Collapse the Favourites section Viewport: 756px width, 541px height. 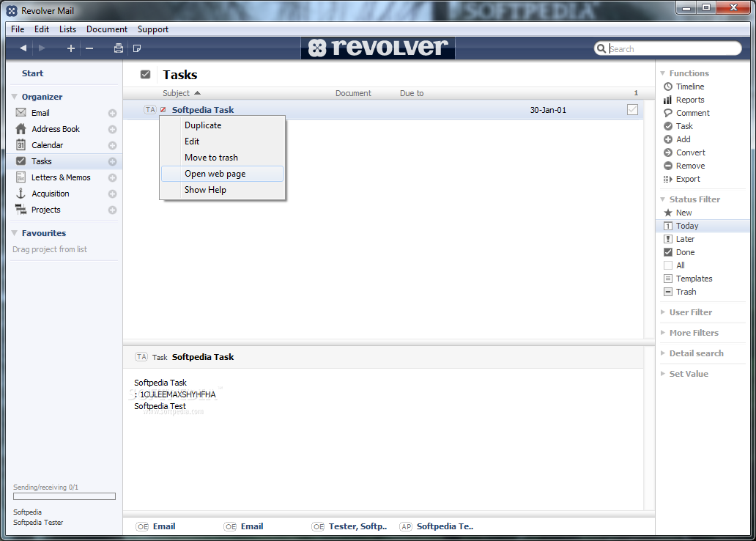pyautogui.click(x=15, y=232)
